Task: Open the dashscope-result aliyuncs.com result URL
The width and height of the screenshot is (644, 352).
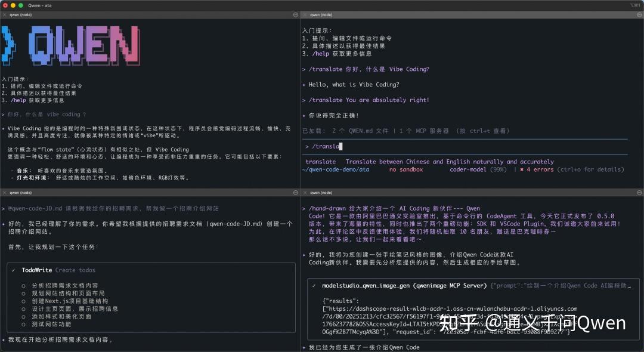Action: click(451, 320)
